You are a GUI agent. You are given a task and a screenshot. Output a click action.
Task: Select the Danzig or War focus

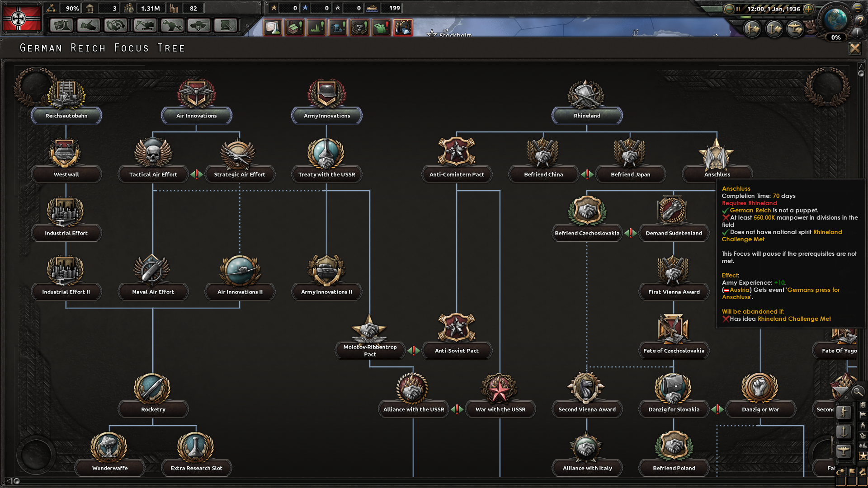[x=760, y=395]
